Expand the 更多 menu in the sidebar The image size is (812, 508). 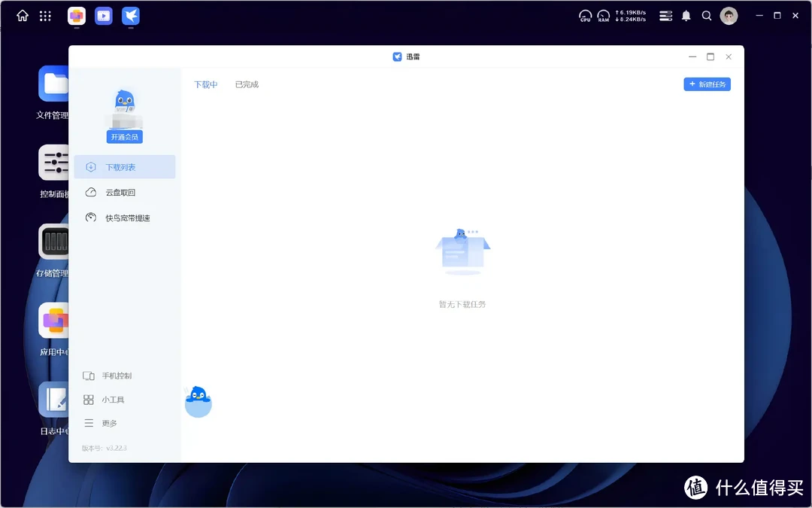pos(108,423)
